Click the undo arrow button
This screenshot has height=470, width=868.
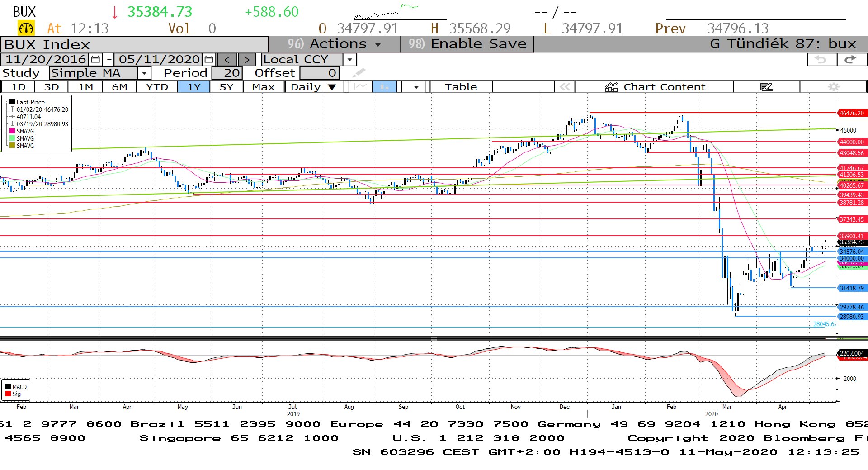click(821, 59)
